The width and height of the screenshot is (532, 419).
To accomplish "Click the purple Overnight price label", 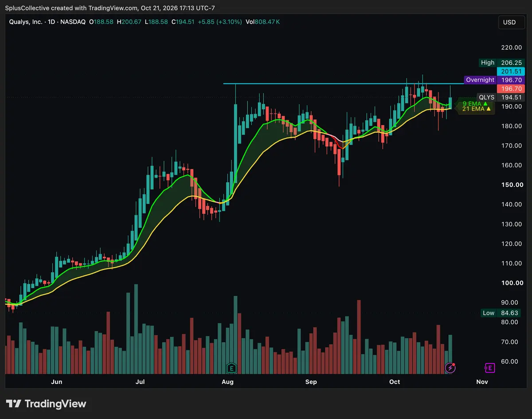I will pyautogui.click(x=480, y=80).
